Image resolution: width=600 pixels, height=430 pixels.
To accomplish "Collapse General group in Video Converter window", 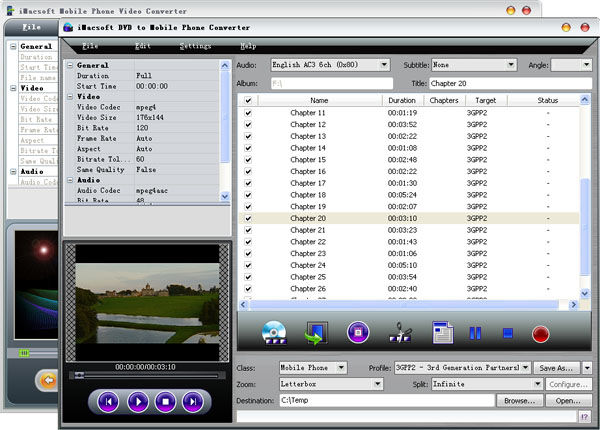I will [13, 46].
